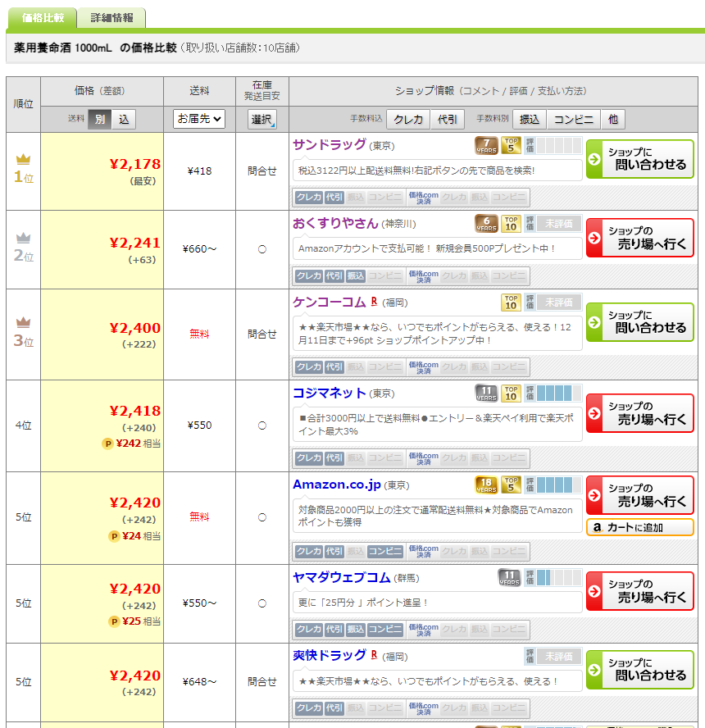Click the 7 YEARS badge for サンドラッグ
The width and height of the screenshot is (705, 728).
point(486,145)
